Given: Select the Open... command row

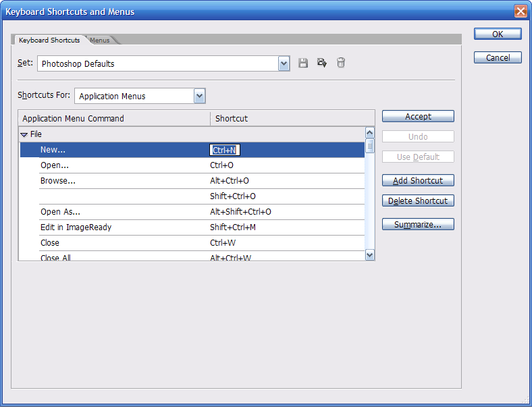Looking at the screenshot, I should 55,165.
